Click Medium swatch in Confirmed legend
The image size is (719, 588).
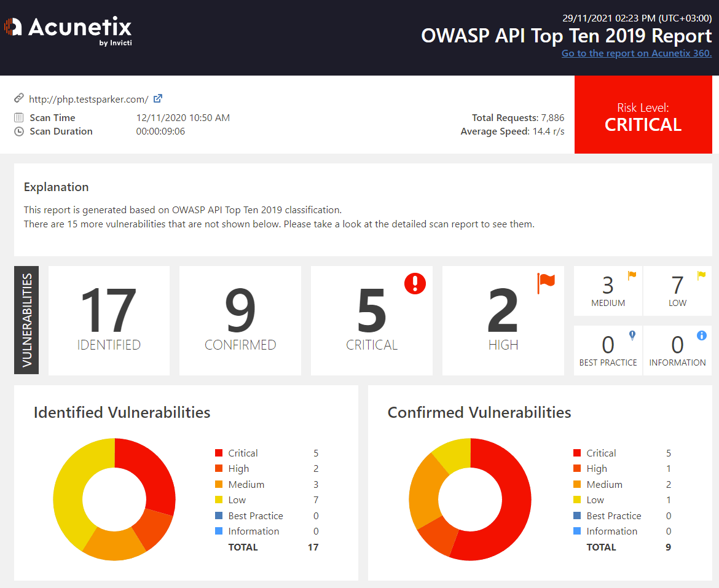(x=577, y=484)
